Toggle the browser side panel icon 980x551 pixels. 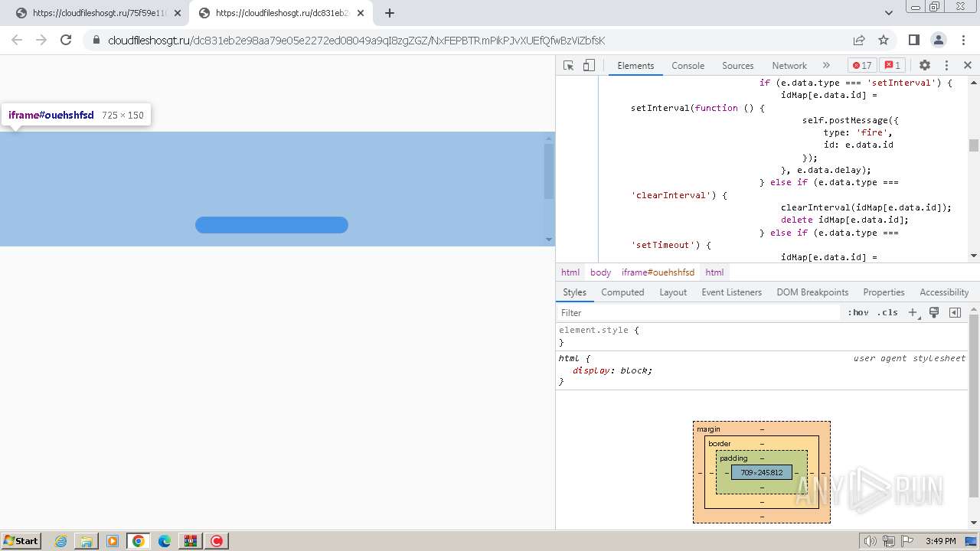pyautogui.click(x=913, y=40)
